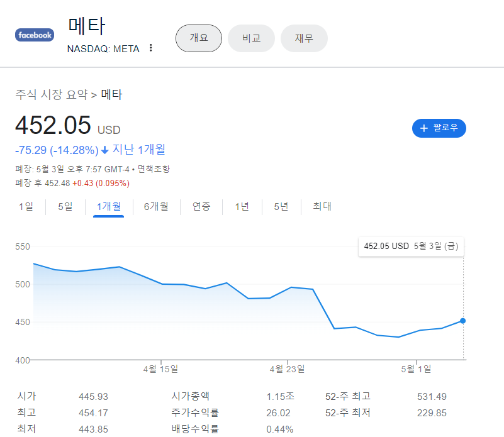This screenshot has width=504, height=437.
Task: Click the 52-주 최저 label
Action: (348, 412)
